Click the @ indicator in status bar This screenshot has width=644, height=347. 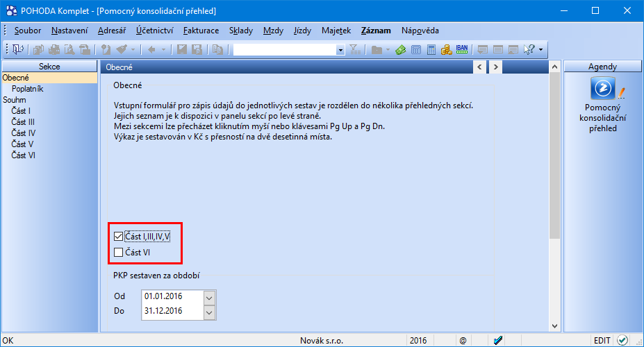(x=463, y=341)
